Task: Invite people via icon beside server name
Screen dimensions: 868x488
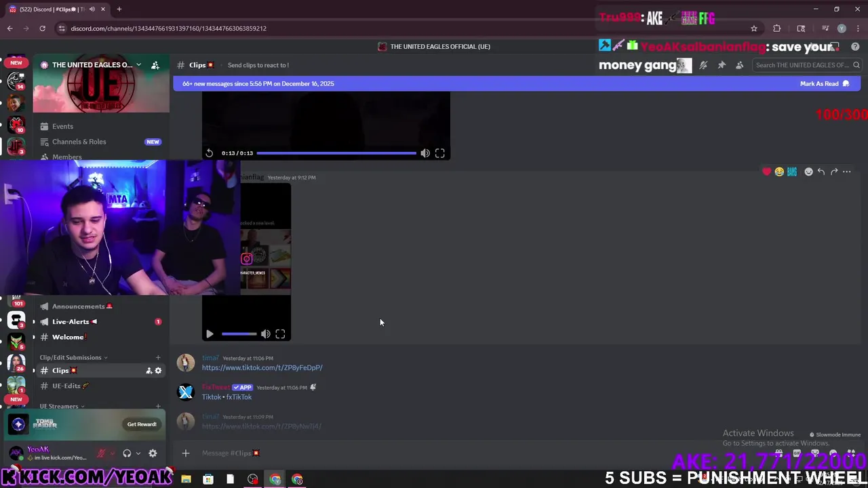Action: point(155,65)
